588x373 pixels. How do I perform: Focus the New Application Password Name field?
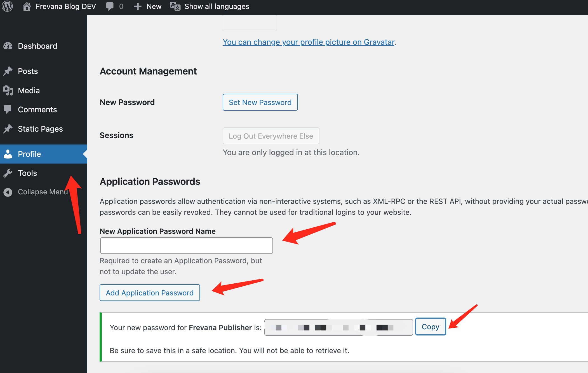tap(187, 246)
